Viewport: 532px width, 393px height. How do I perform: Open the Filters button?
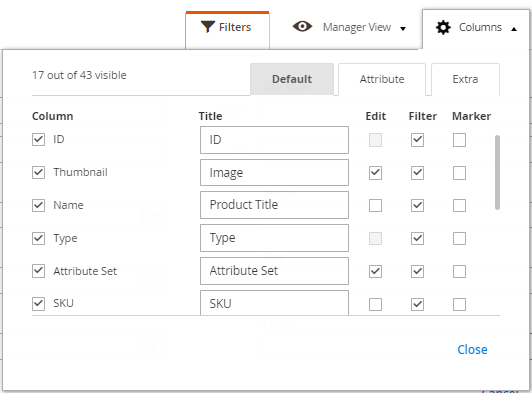pos(228,30)
